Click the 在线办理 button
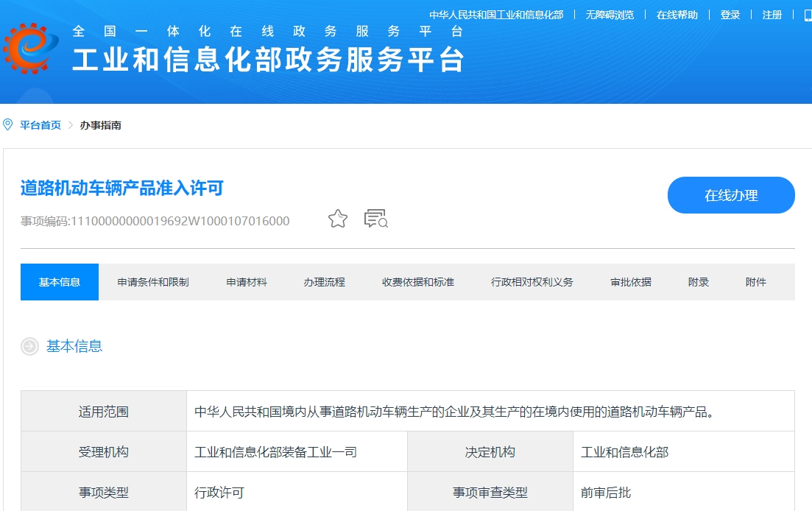The image size is (812, 511). pos(730,194)
